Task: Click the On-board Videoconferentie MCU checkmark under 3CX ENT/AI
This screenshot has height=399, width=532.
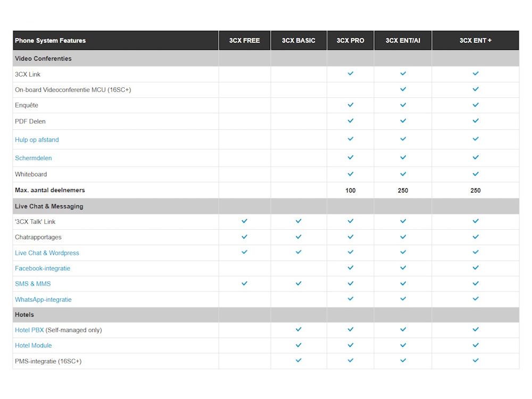Action: [x=403, y=89]
